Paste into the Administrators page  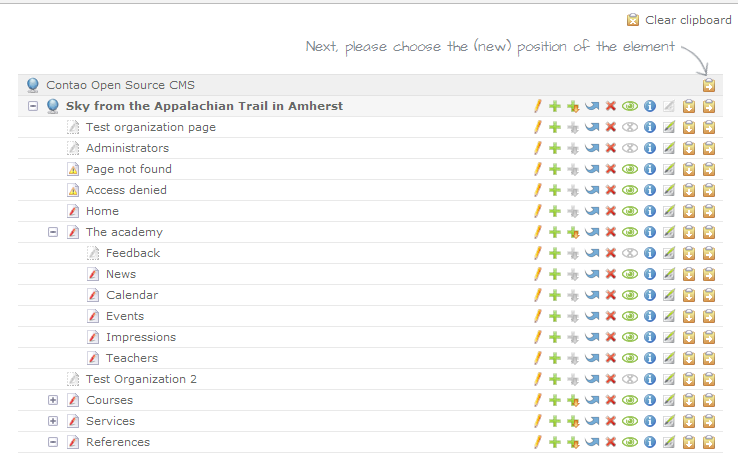click(708, 148)
